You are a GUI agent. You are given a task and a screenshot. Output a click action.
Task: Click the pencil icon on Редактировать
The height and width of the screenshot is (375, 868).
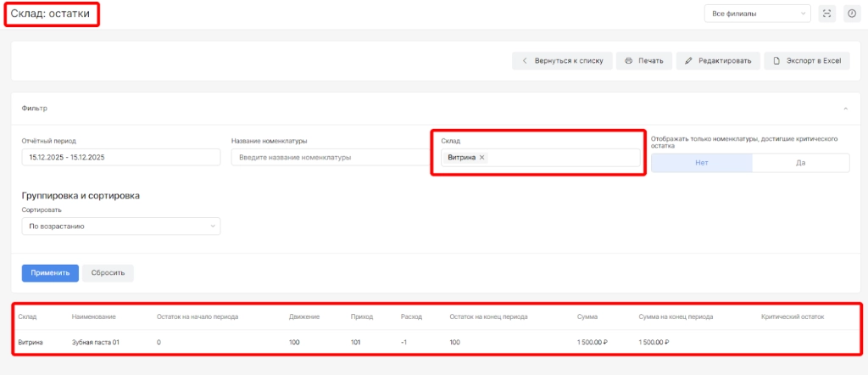coord(689,61)
